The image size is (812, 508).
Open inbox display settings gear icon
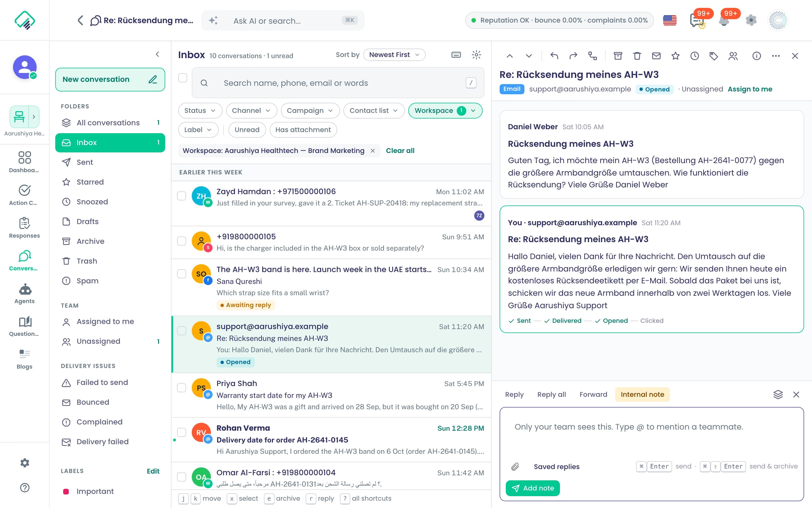pyautogui.click(x=476, y=55)
